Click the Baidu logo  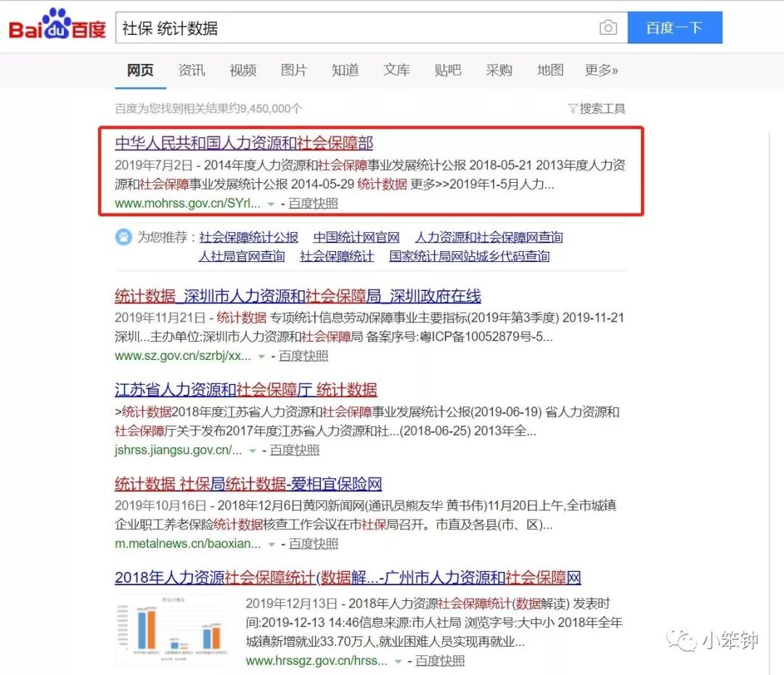tap(57, 24)
